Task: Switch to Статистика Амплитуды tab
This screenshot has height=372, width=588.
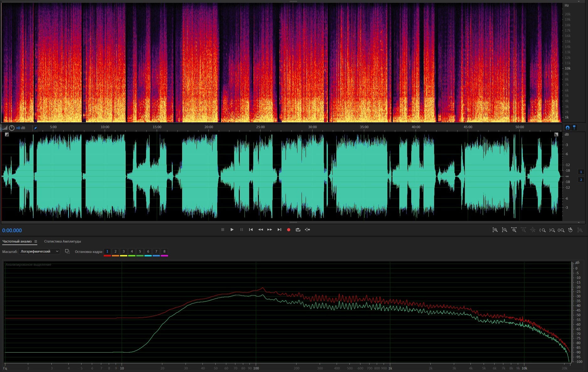Action: [x=62, y=241]
